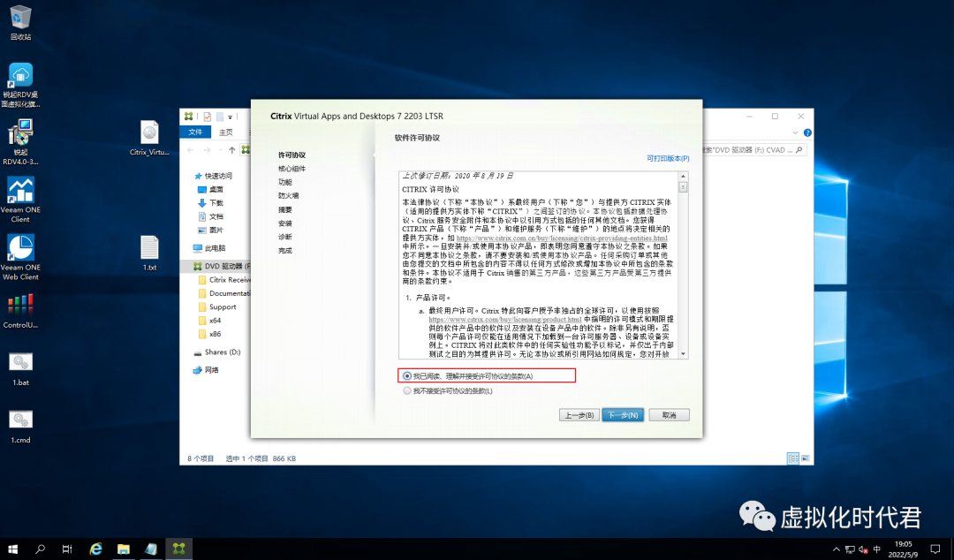
Task: Select 图片 in the Explorer navigation pane
Action: coord(216,230)
